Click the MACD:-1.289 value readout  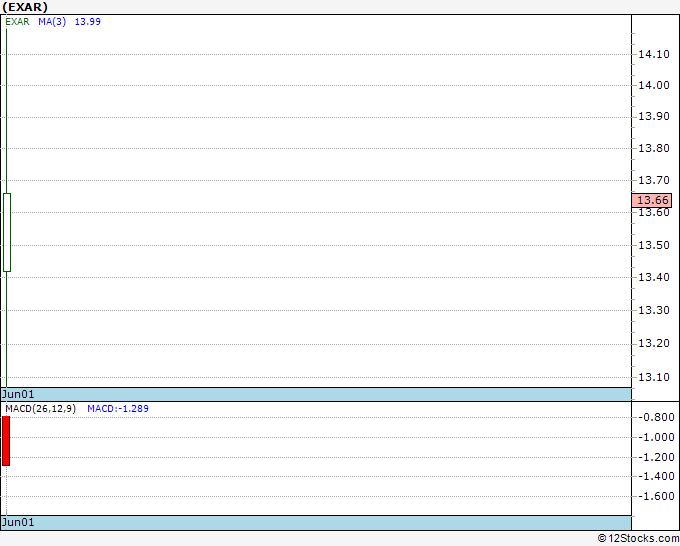click(118, 409)
